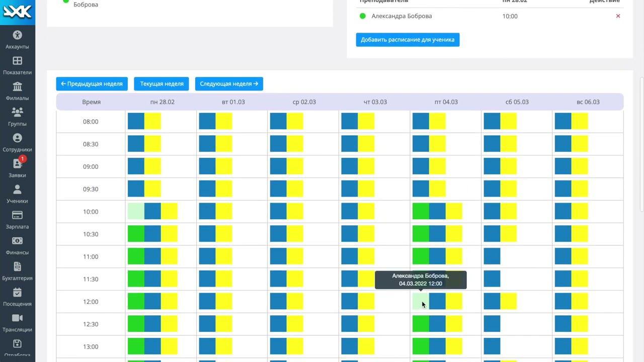The width and height of the screenshot is (644, 362).
Task: Click the пн 28.02 column header
Action: [x=163, y=102]
